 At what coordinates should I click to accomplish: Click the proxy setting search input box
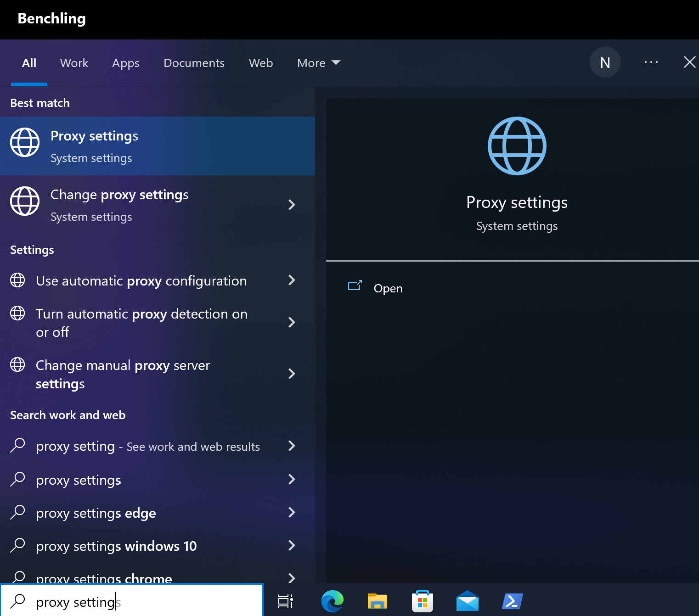point(138,601)
